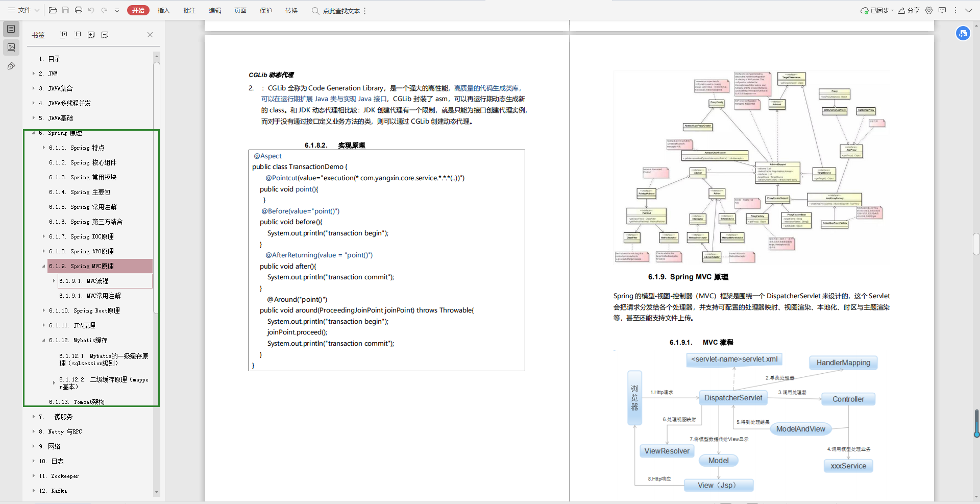Select bookmark 6.1.9 Spring MVC原理
Image resolution: width=980 pixels, height=504 pixels.
coord(100,266)
